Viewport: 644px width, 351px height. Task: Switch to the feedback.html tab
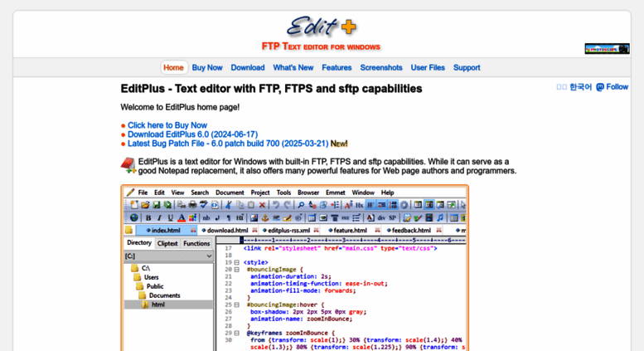coord(411,230)
